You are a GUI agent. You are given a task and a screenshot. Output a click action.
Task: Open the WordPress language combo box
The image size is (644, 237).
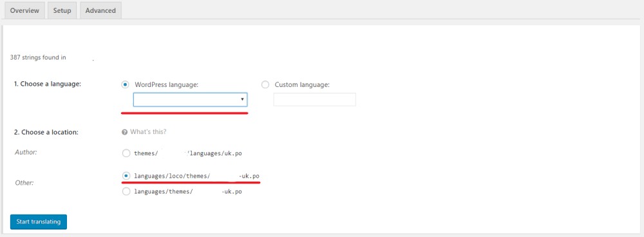pos(190,99)
